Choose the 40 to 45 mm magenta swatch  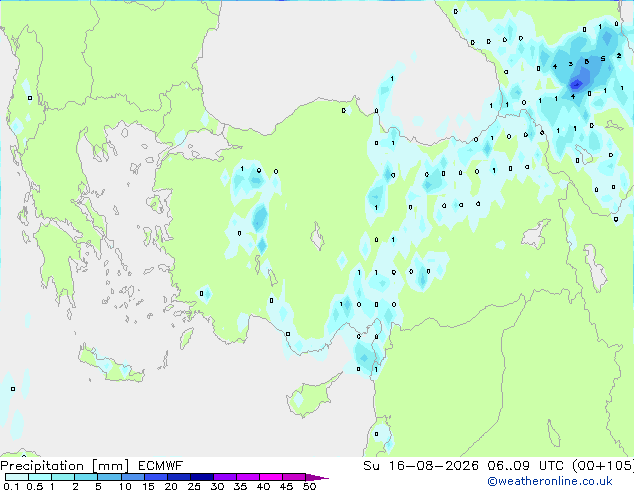click(x=271, y=477)
